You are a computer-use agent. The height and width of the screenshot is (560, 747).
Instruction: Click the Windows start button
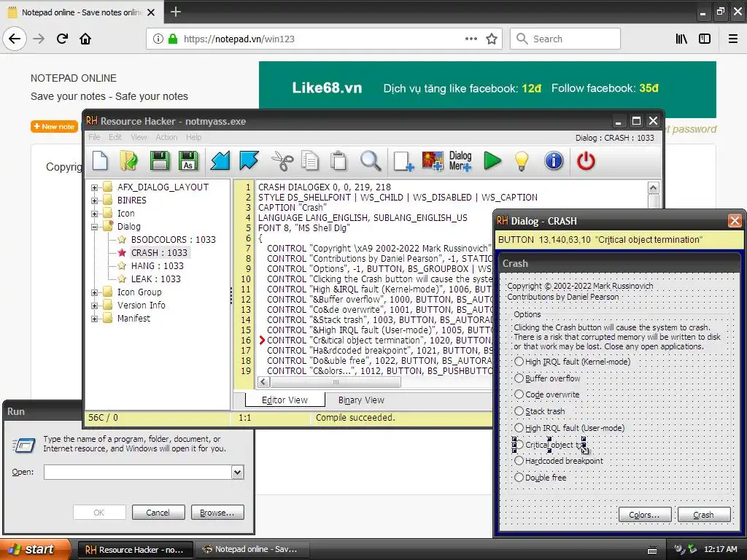(35, 549)
